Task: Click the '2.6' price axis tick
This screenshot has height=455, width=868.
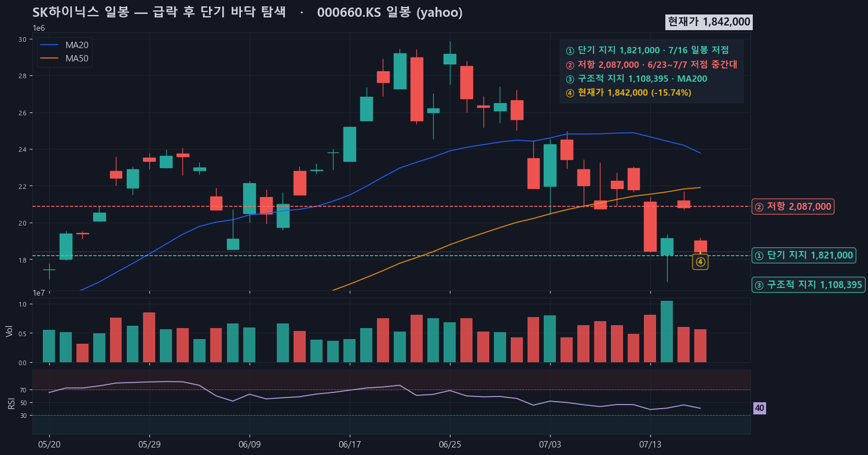Action: [x=24, y=112]
